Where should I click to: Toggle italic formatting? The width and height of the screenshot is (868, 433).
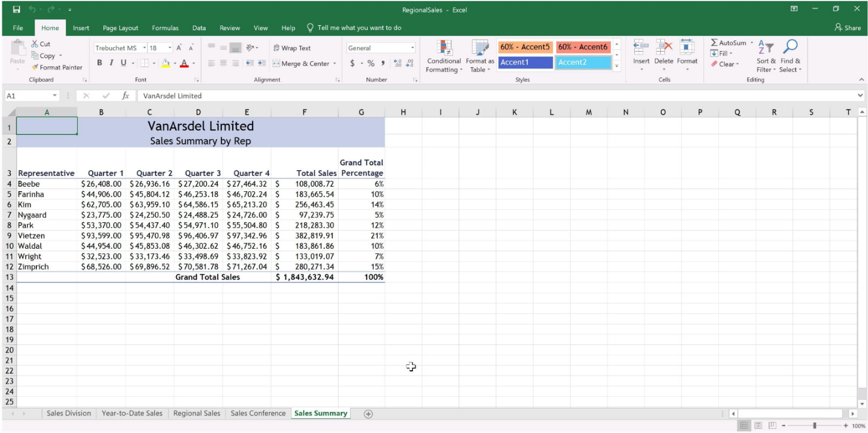click(112, 63)
